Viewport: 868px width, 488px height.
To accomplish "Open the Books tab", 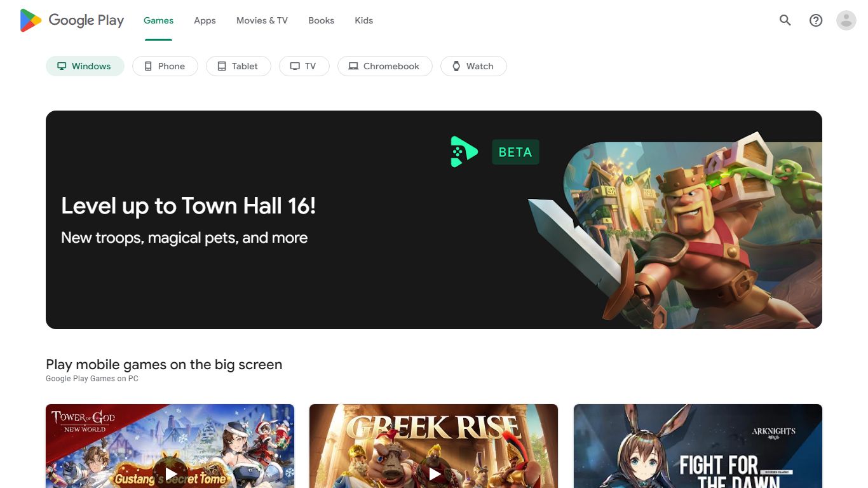I will pos(321,20).
